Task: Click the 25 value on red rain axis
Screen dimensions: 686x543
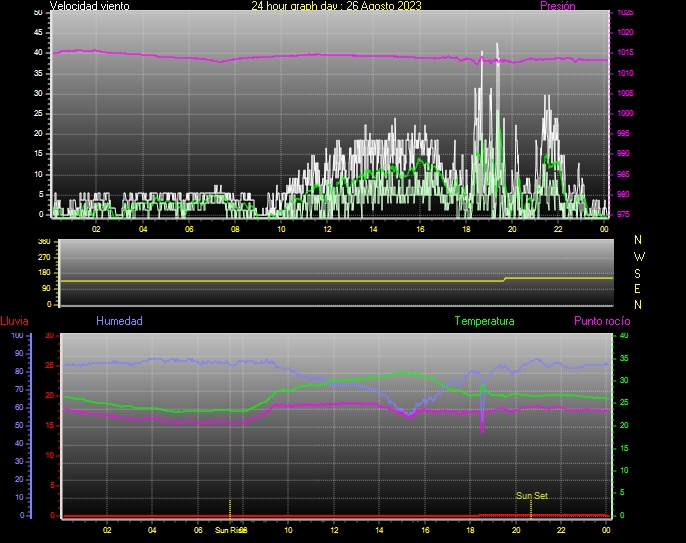Action: (49, 365)
